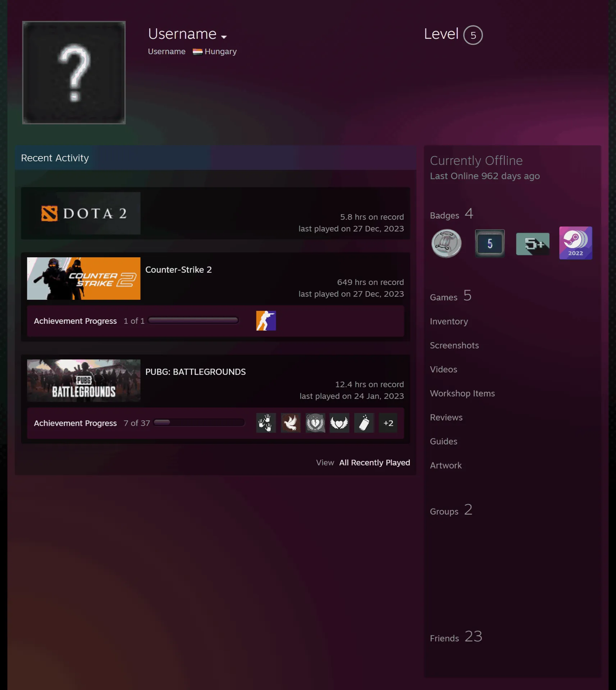
Task: Open the Groups 2 link
Action: click(x=451, y=510)
